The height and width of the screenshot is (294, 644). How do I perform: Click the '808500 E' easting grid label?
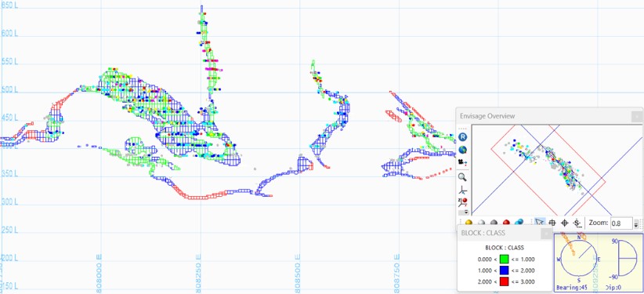click(x=298, y=274)
